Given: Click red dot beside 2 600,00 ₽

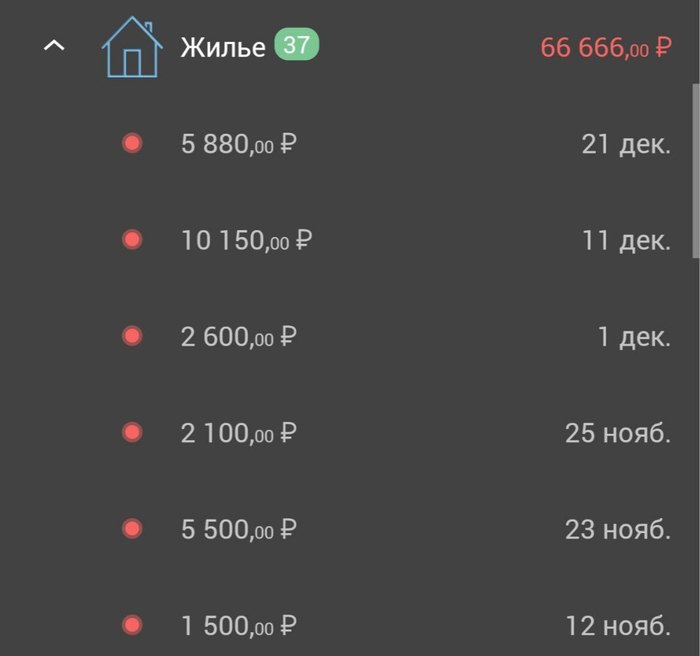Looking at the screenshot, I should coord(132,337).
